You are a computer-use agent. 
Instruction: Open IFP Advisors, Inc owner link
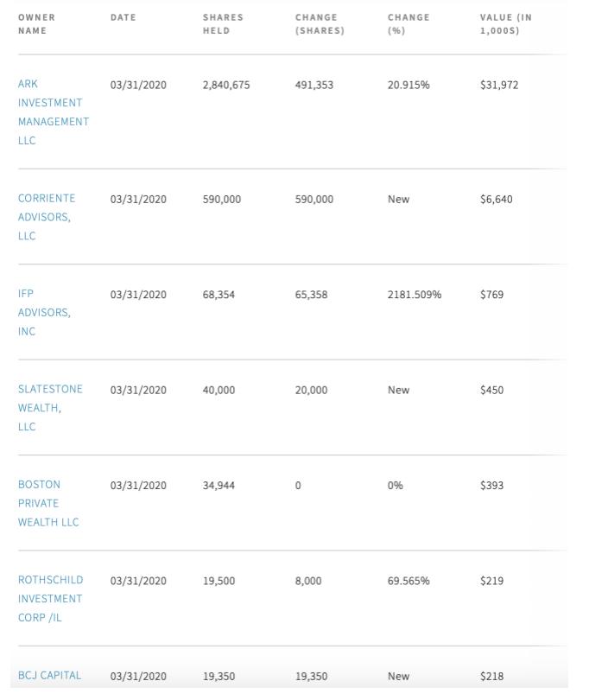pyautogui.click(x=44, y=313)
